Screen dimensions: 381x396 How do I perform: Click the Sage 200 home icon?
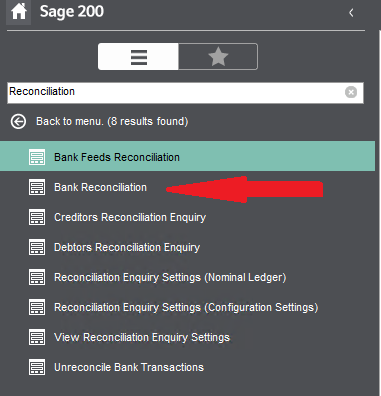point(19,12)
